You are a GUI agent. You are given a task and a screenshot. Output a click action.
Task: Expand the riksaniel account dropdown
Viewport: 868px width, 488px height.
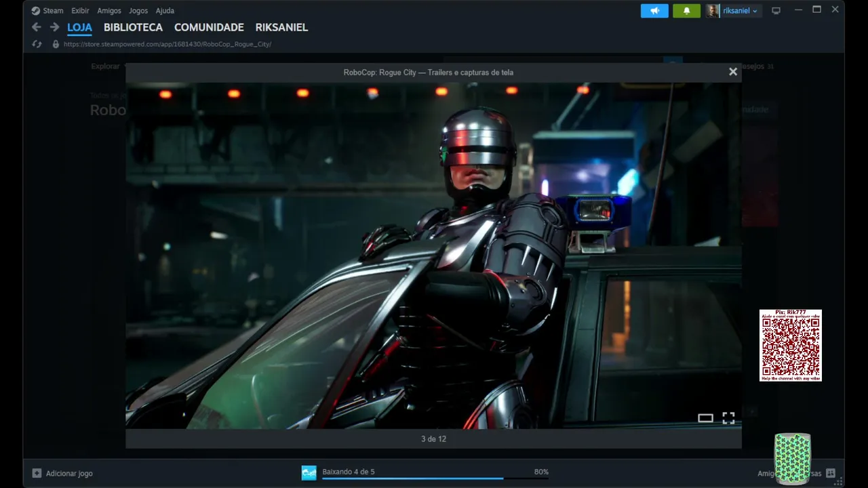click(x=740, y=11)
